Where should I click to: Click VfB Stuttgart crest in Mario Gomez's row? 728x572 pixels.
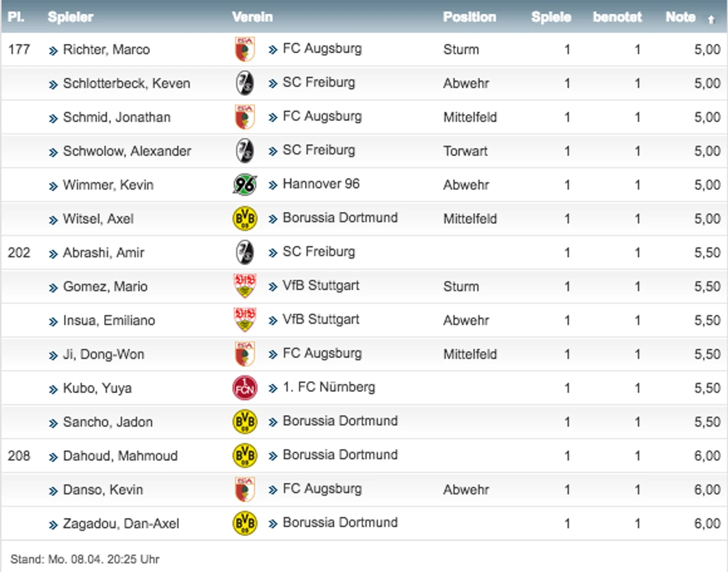click(x=245, y=286)
